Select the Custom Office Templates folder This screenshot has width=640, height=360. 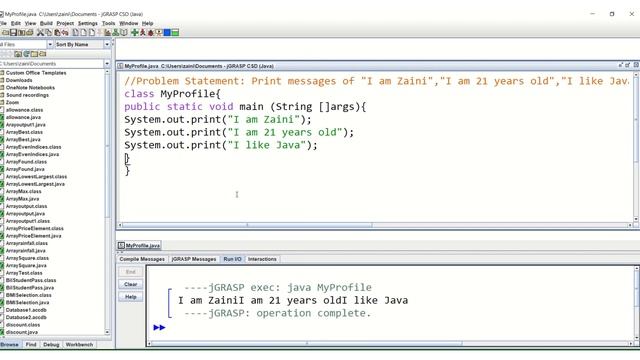[x=36, y=73]
